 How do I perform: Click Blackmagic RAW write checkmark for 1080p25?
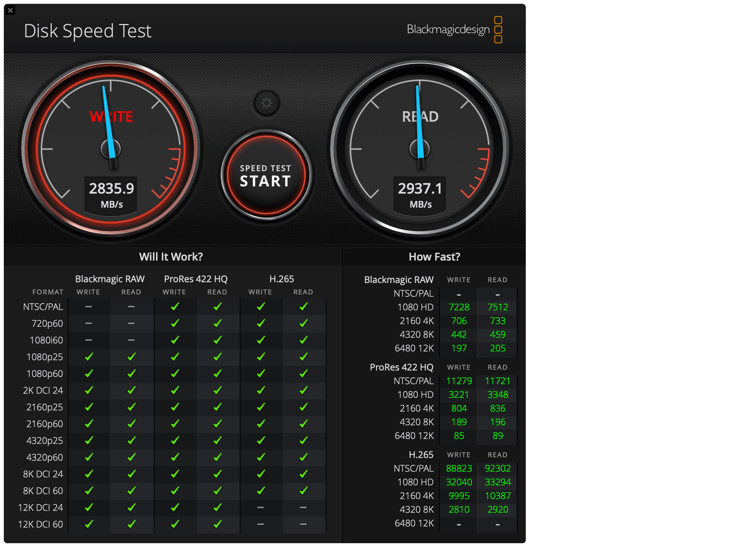coord(89,357)
